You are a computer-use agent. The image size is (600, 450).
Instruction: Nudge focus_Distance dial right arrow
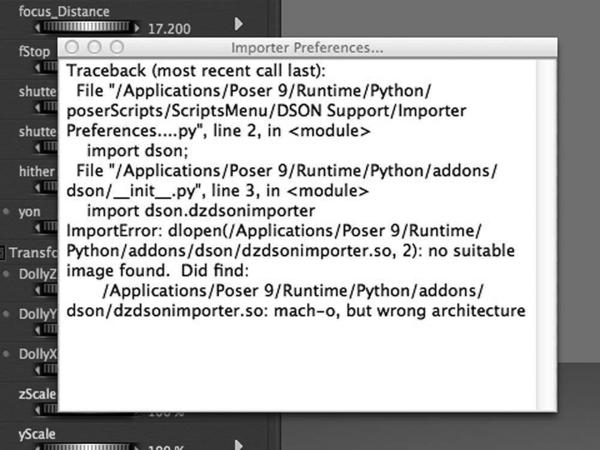136,28
